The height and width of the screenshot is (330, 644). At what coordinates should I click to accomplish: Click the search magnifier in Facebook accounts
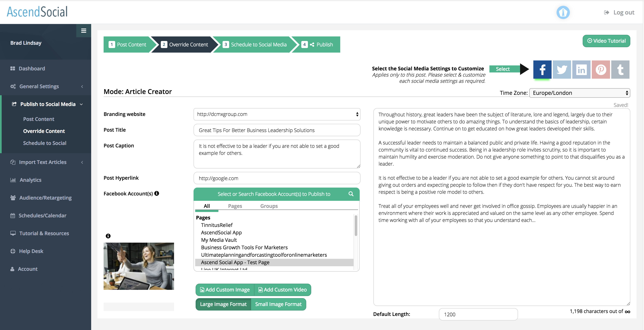tap(351, 194)
